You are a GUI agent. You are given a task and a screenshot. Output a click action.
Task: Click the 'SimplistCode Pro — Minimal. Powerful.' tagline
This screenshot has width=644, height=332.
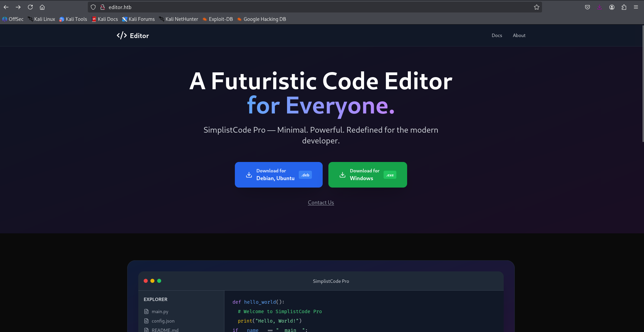321,135
